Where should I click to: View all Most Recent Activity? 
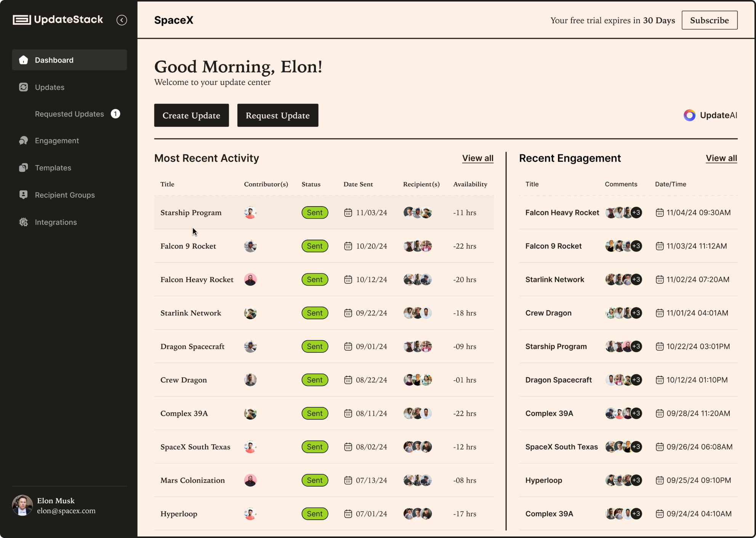pos(478,158)
